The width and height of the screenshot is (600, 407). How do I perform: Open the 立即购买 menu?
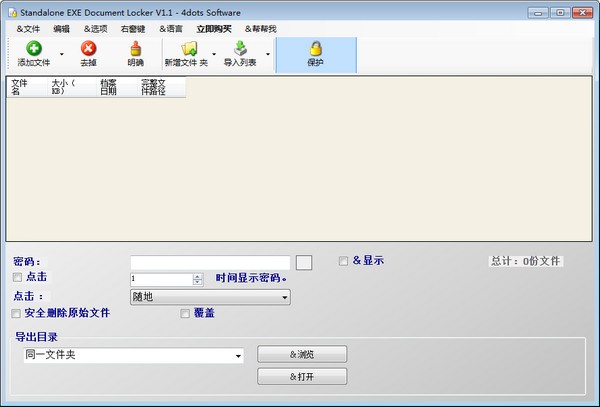[213, 29]
